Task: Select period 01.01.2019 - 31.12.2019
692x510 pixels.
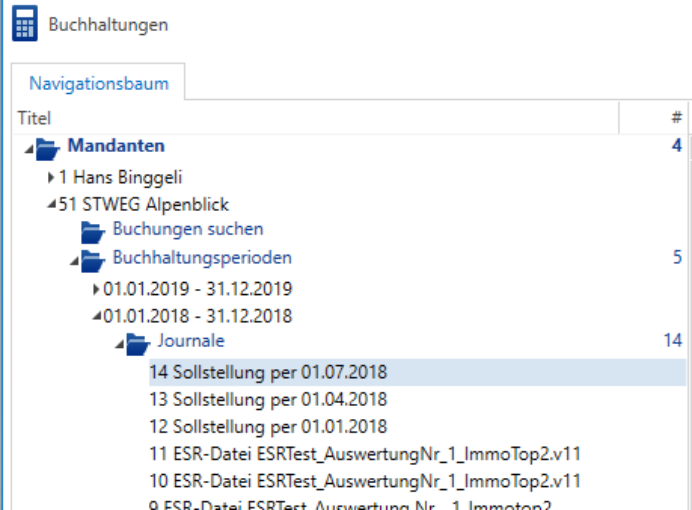Action: tap(198, 289)
